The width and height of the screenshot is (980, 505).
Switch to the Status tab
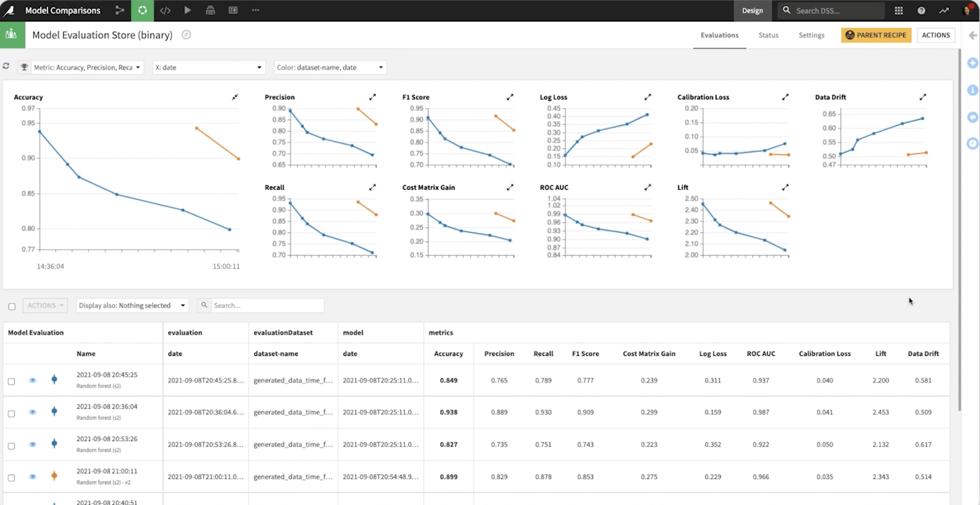click(768, 35)
